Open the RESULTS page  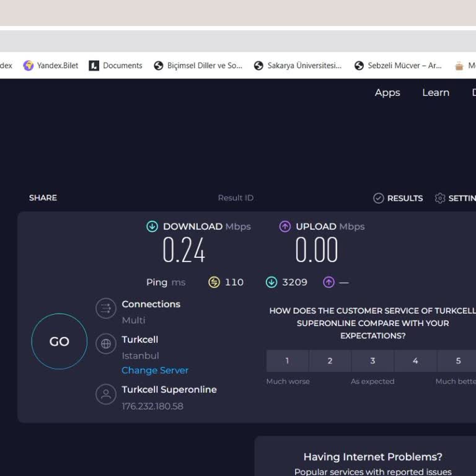click(x=398, y=198)
